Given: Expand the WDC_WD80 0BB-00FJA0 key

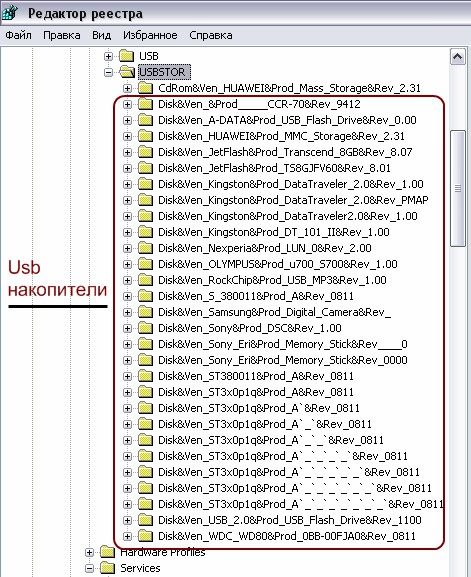Looking at the screenshot, I should tap(127, 537).
